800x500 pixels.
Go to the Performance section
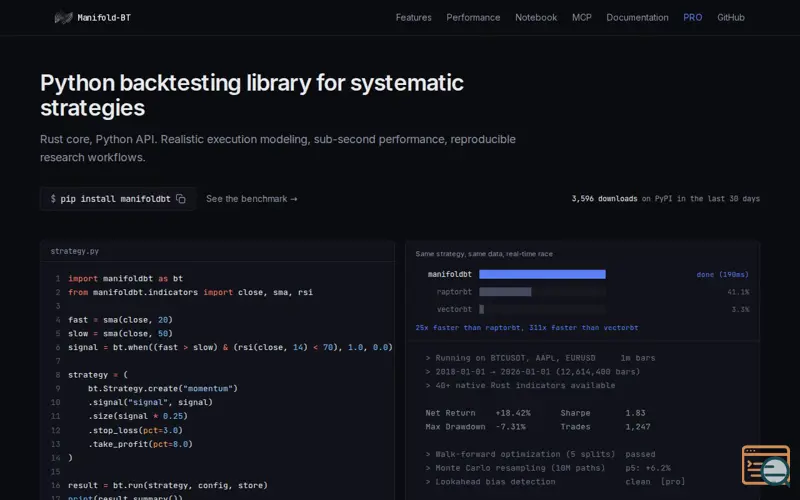473,17
